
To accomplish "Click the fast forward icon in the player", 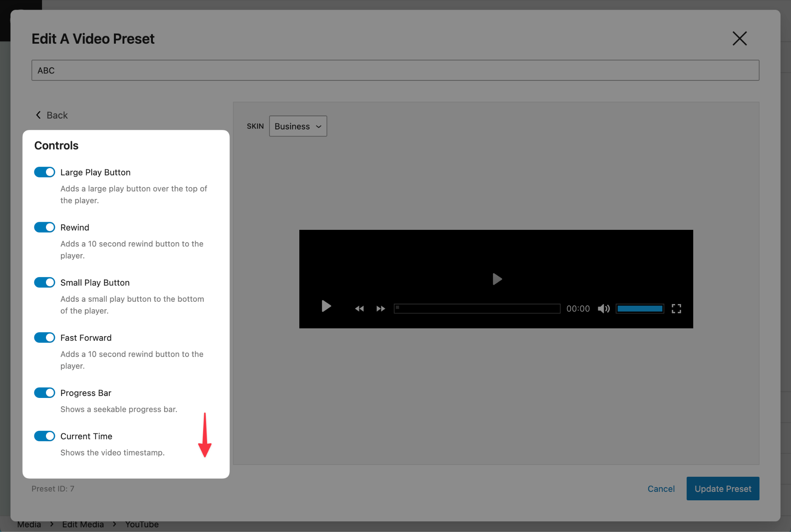I will click(x=380, y=308).
